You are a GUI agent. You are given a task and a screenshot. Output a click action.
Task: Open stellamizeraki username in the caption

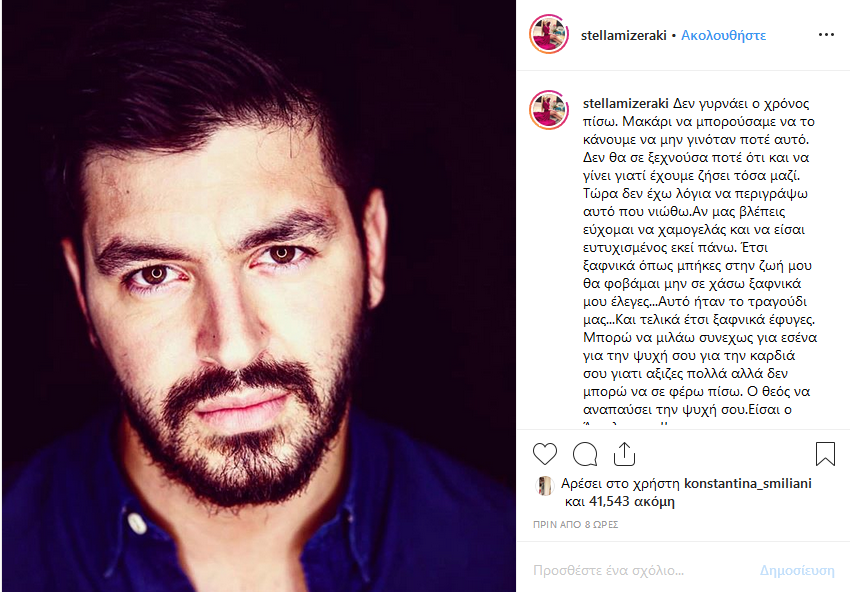point(626,104)
